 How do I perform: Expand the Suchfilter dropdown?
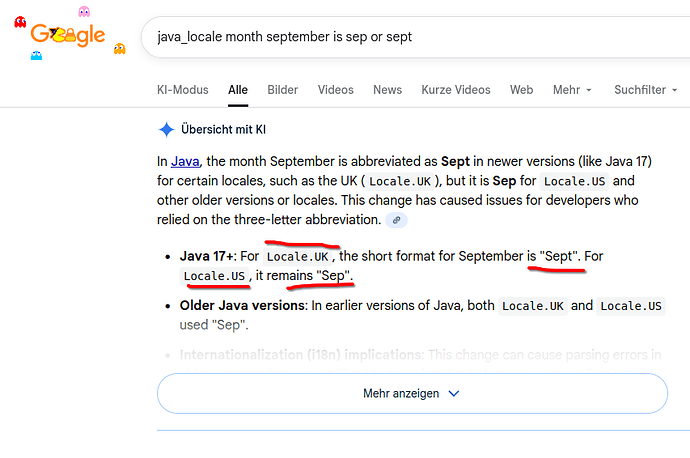pos(646,90)
